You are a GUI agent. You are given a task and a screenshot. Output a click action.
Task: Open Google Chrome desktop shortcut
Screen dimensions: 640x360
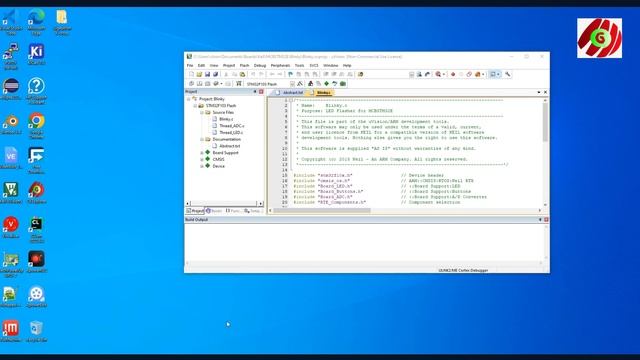pyautogui.click(x=36, y=126)
